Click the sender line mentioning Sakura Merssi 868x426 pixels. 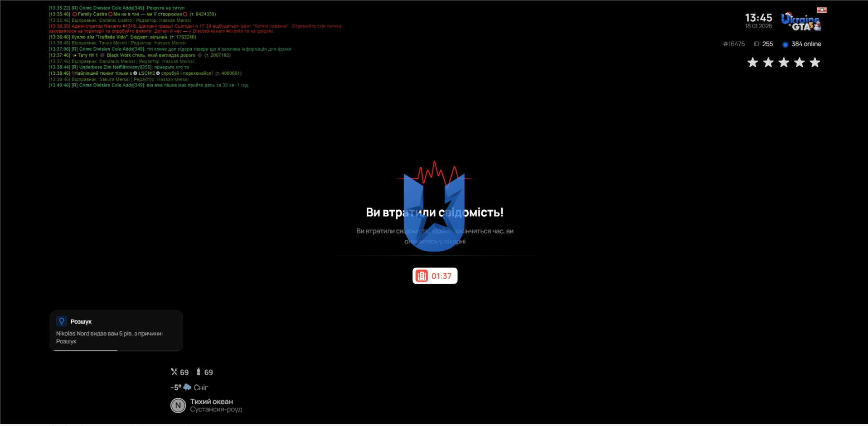tap(118, 79)
